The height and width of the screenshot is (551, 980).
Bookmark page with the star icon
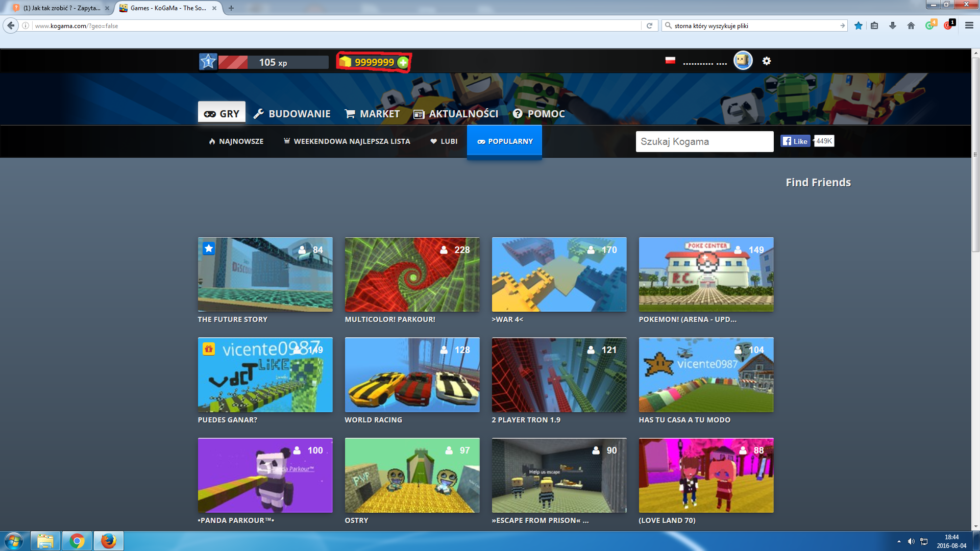(858, 26)
